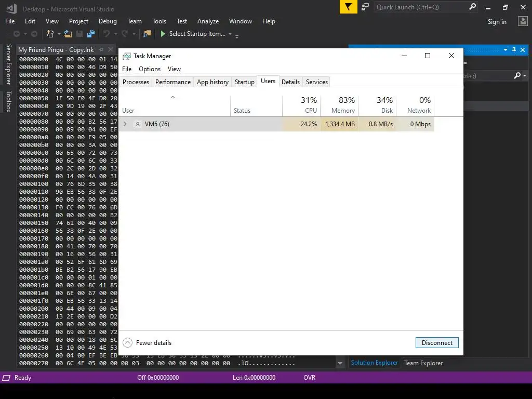Viewport: 532px width, 399px height.
Task: Click the Disconnect button
Action: pyautogui.click(x=437, y=343)
